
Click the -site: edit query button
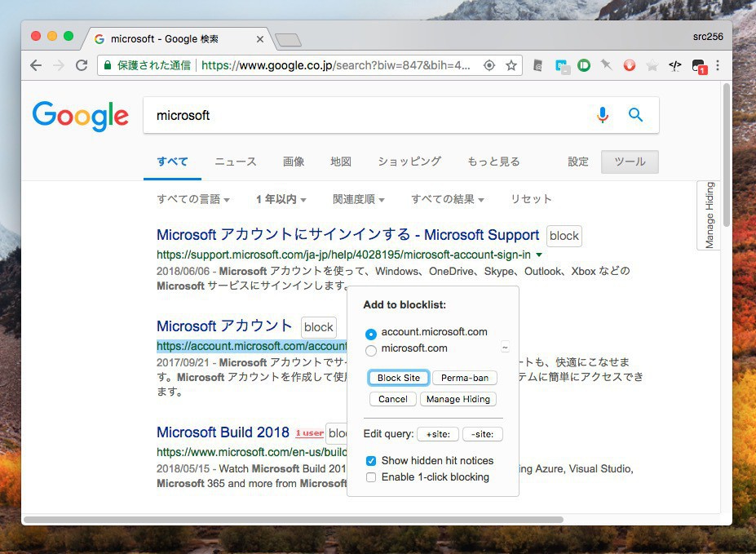[483, 434]
